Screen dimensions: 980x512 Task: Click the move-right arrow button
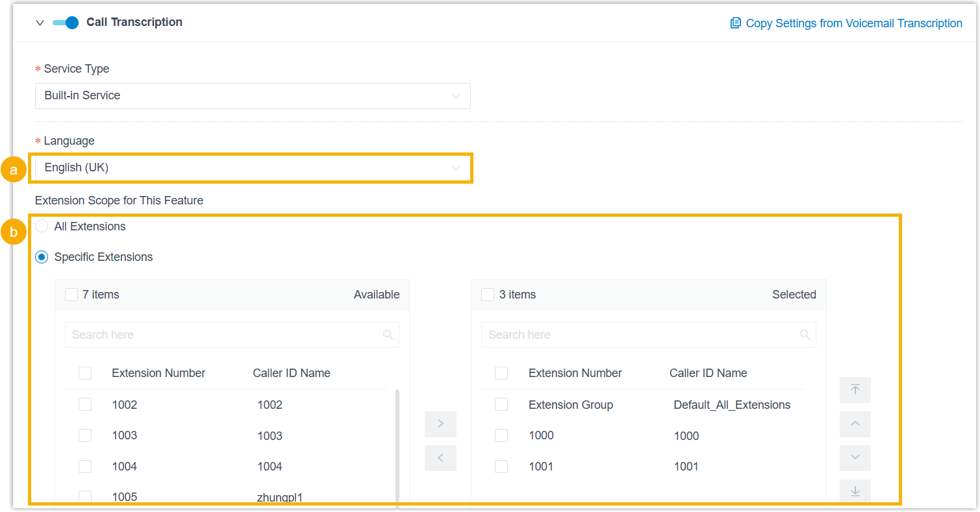(440, 424)
